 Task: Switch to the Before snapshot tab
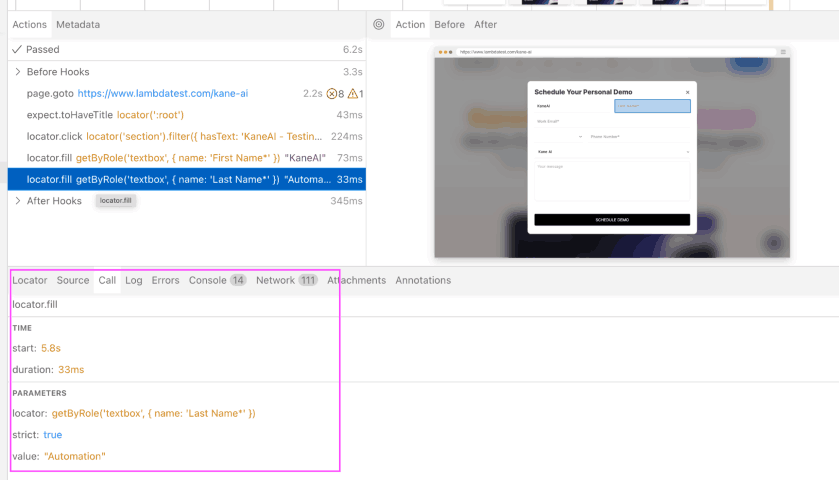449,25
